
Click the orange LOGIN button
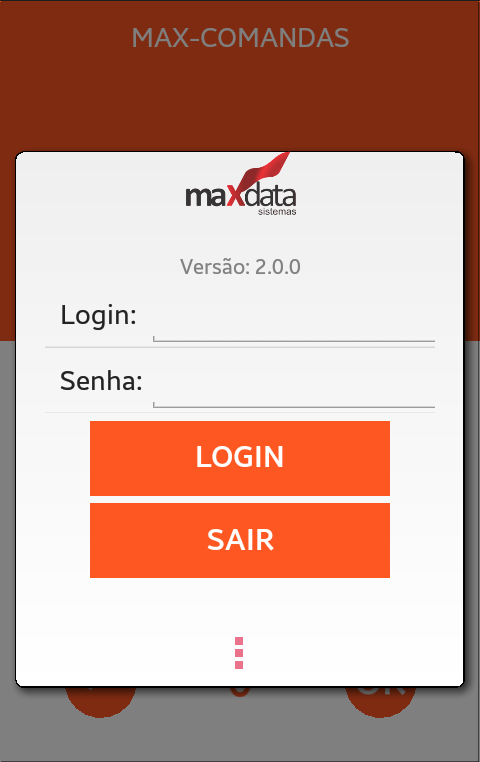(x=240, y=458)
